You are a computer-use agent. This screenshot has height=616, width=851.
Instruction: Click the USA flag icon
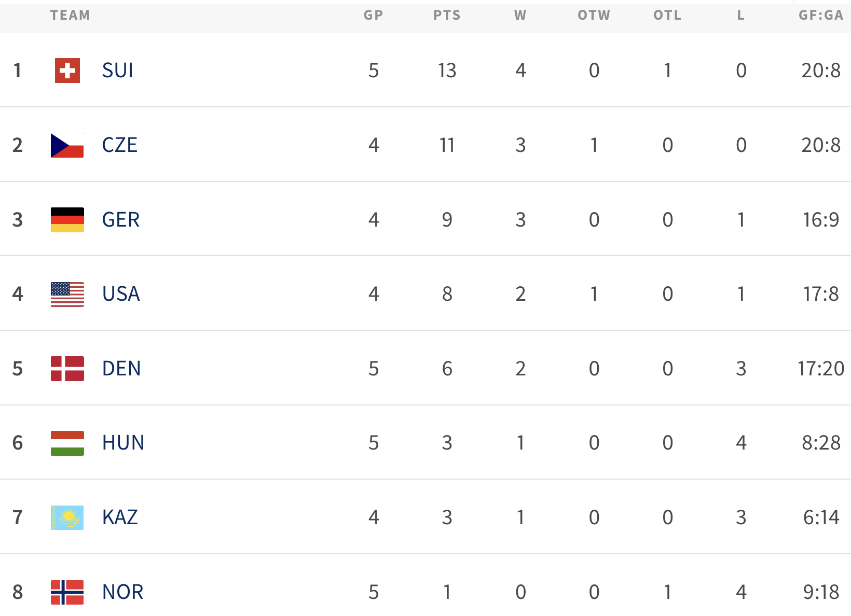[x=67, y=294]
